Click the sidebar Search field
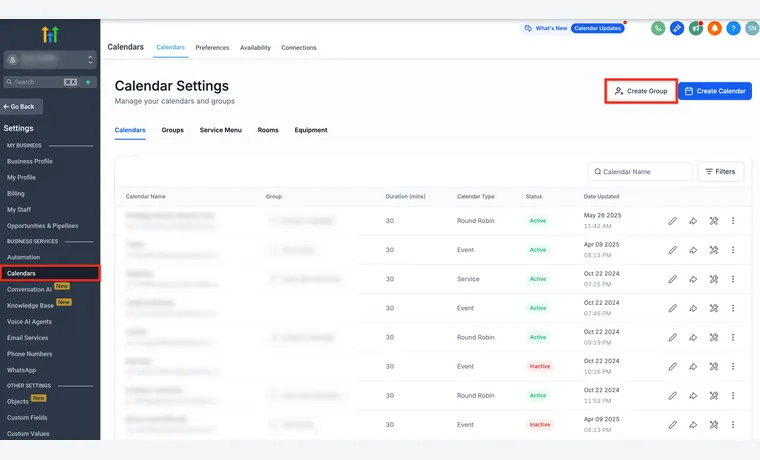 (41, 82)
